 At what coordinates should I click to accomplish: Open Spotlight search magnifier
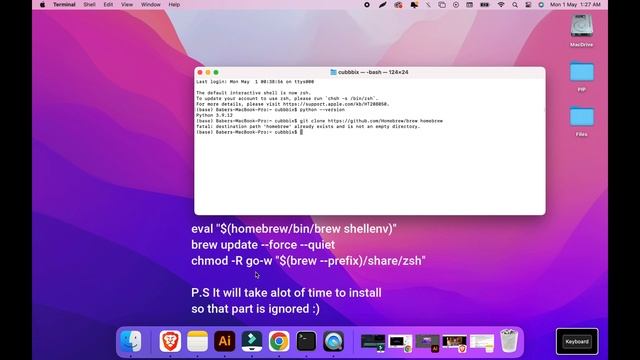tap(515, 5)
